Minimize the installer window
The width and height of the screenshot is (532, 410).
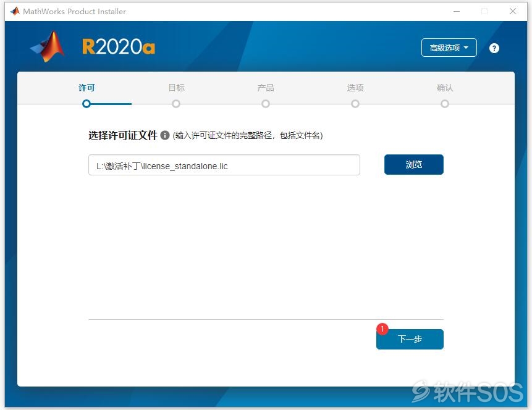[x=457, y=11]
